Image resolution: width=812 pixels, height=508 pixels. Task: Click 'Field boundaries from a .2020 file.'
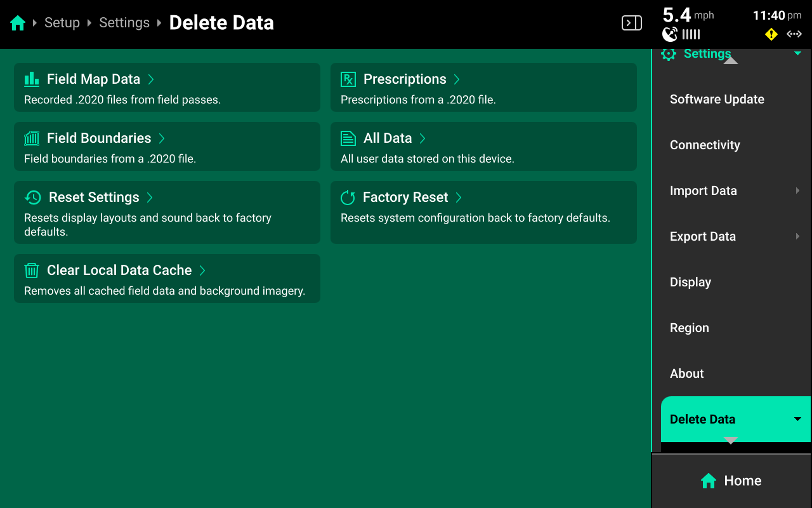[x=110, y=159]
